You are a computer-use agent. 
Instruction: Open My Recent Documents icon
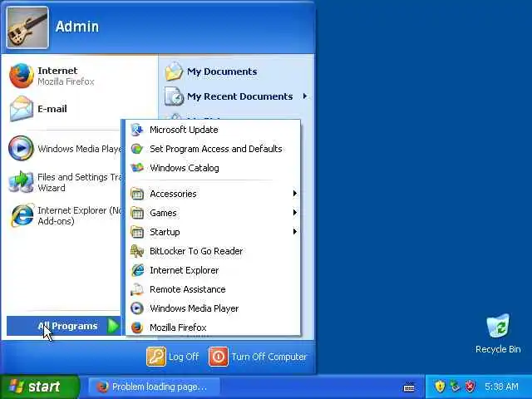tap(174, 96)
